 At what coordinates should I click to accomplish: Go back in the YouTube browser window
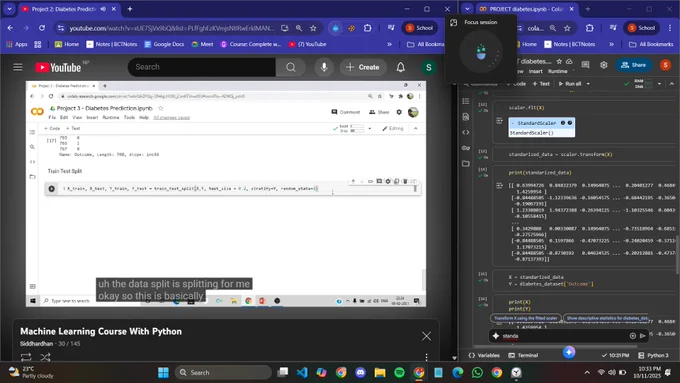point(10,28)
